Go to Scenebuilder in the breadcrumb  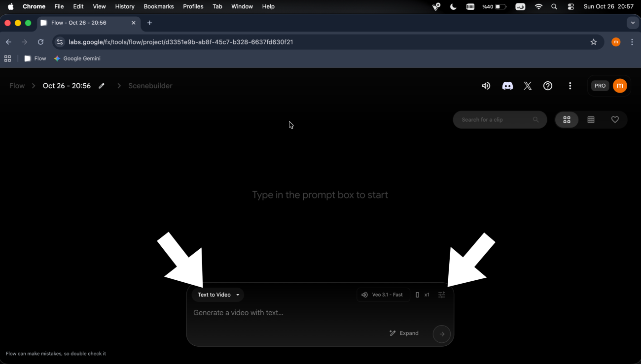coord(150,86)
